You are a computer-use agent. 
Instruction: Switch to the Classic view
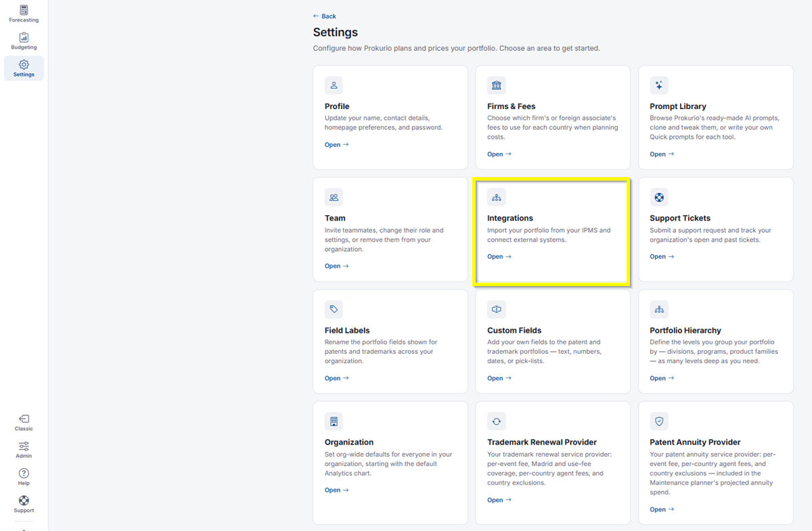click(x=24, y=423)
